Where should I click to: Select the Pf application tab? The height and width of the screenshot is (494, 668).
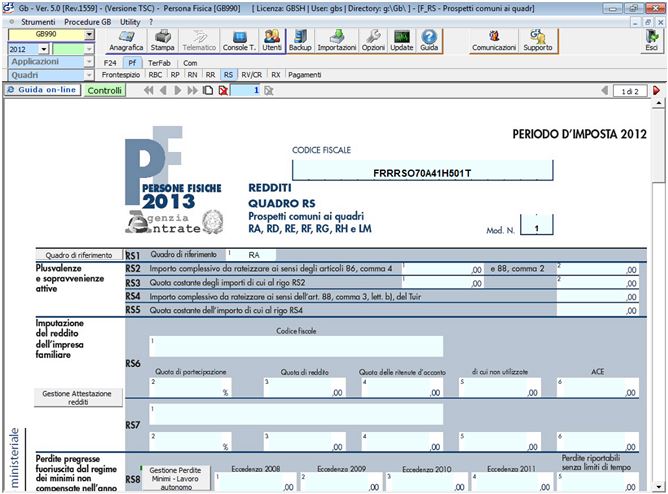[x=132, y=63]
